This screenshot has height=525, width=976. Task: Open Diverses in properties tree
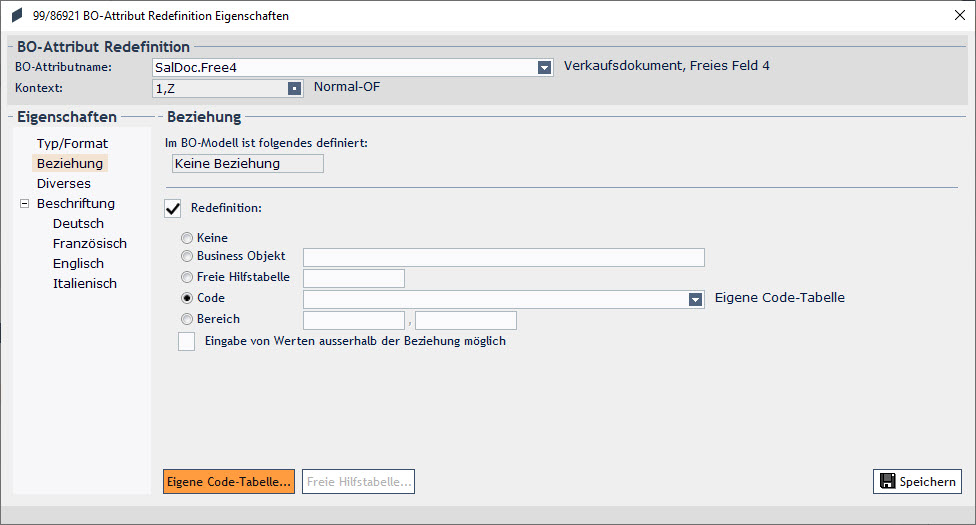point(63,183)
